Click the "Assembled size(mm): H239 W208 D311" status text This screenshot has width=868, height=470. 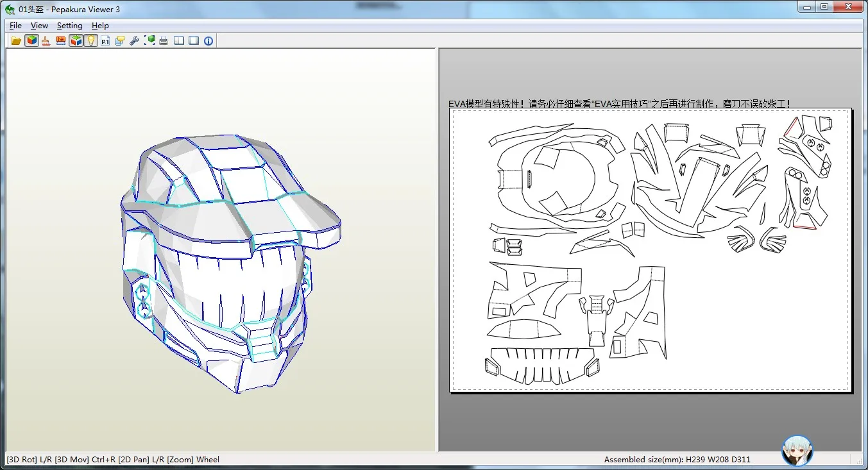(677, 459)
